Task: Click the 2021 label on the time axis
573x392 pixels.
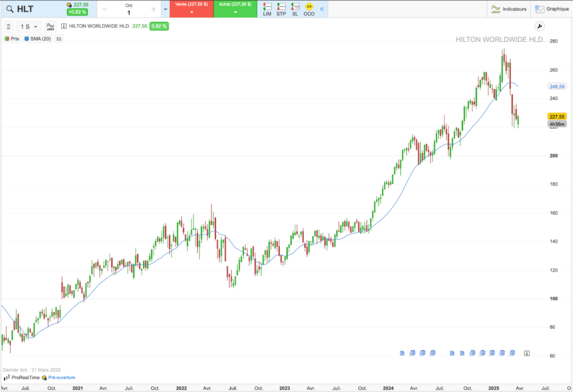Action: 77,388
